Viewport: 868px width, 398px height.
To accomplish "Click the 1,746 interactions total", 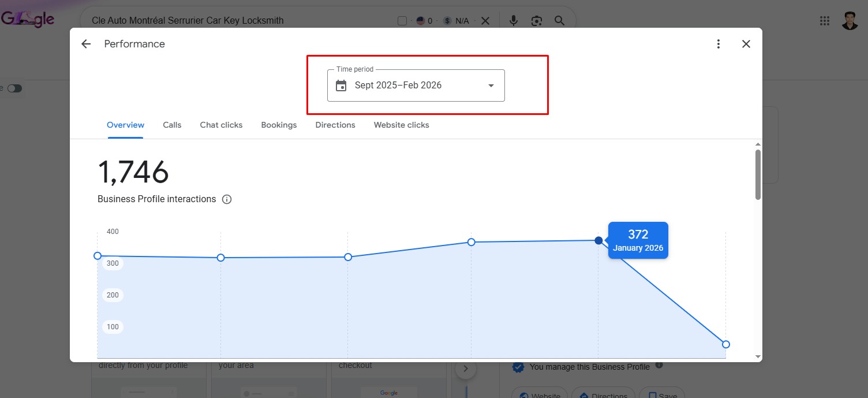I will point(133,172).
